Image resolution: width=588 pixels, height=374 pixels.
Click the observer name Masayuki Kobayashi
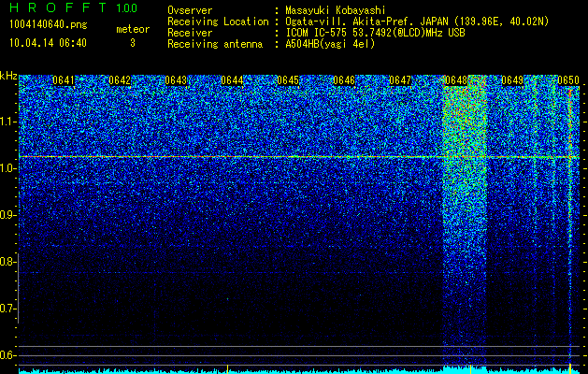point(336,10)
